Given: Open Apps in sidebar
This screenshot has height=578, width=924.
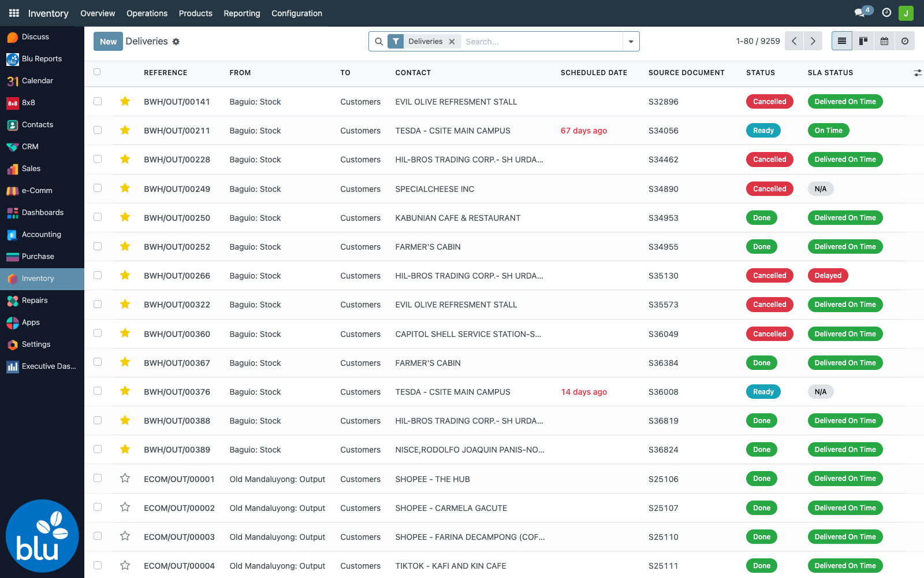Looking at the screenshot, I should [x=42, y=322].
